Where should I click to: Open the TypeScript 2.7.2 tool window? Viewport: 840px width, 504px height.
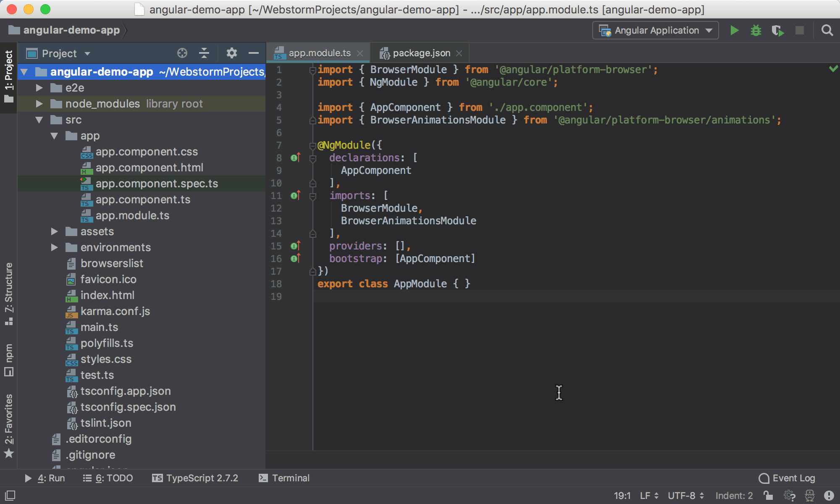tap(195, 478)
